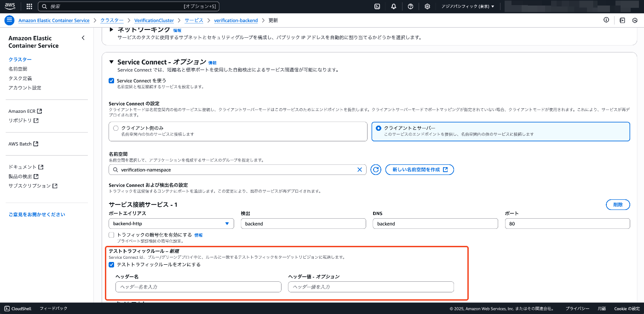Collapse the Service Connect section

111,62
